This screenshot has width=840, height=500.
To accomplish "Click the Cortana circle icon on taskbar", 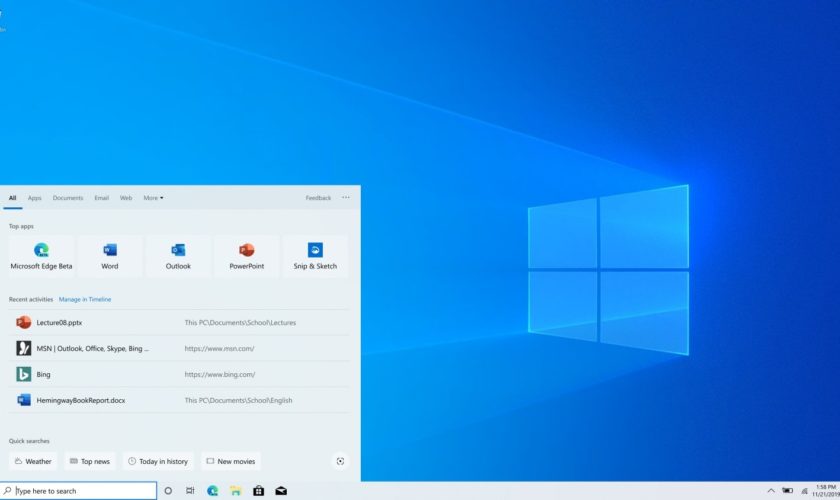I will click(x=168, y=491).
